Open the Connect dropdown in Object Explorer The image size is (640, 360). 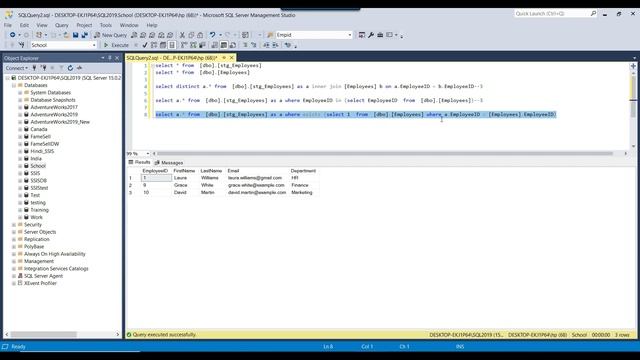[17, 68]
